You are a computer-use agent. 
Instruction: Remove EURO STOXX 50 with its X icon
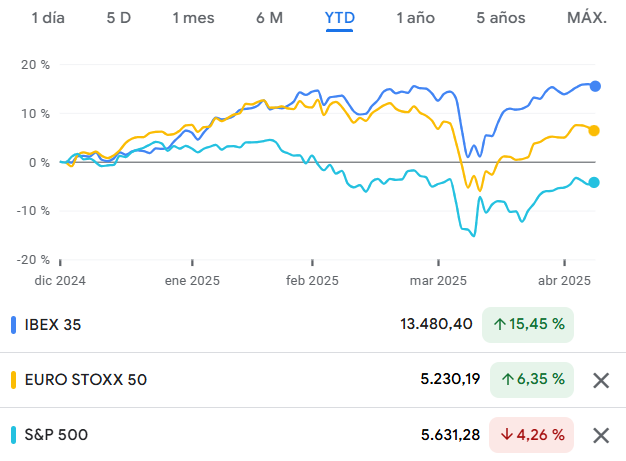(601, 380)
